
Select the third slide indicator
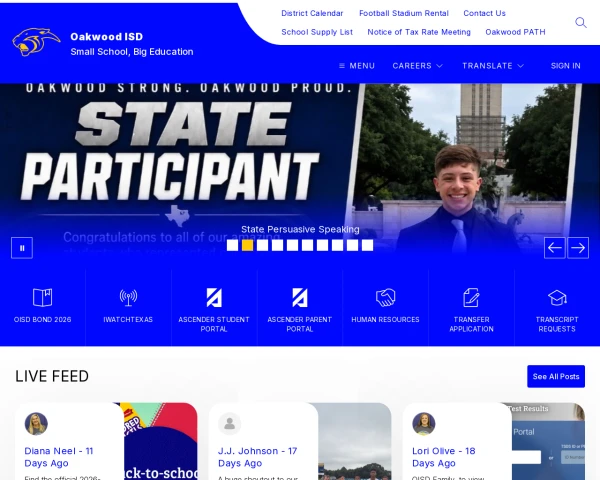[x=262, y=245]
